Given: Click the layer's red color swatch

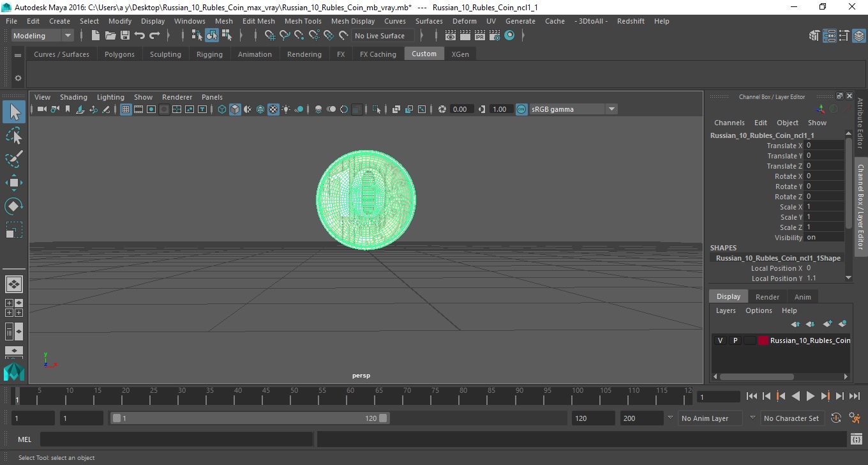Looking at the screenshot, I should click(763, 340).
